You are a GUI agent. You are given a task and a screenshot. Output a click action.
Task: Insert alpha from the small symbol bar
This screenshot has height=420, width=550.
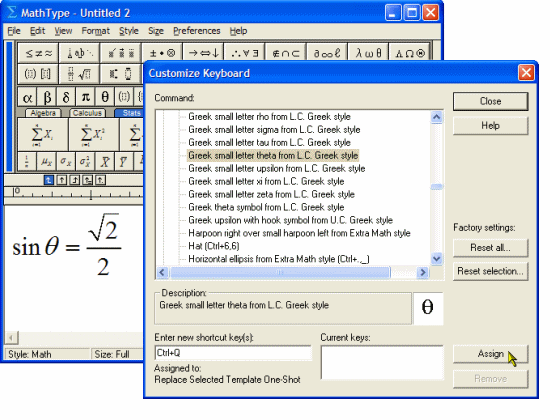tap(27, 97)
